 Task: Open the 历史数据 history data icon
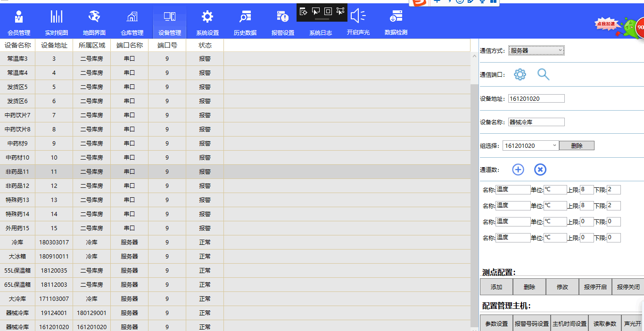[245, 17]
